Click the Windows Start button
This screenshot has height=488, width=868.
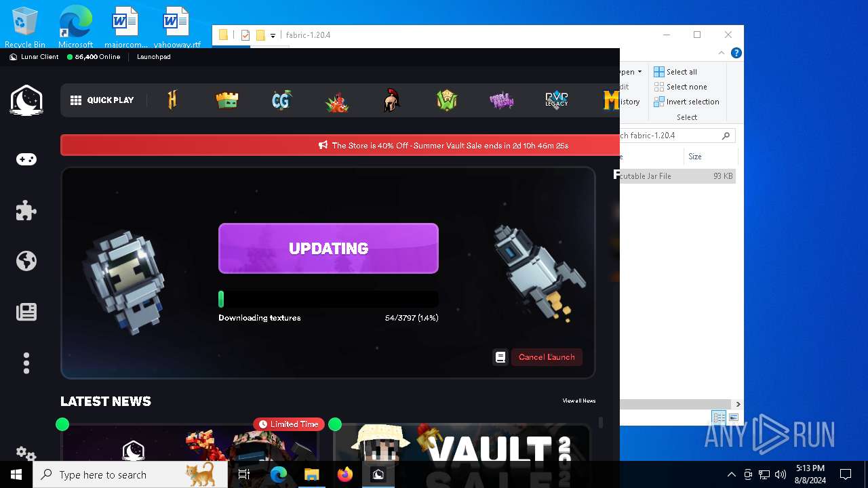[x=16, y=474]
